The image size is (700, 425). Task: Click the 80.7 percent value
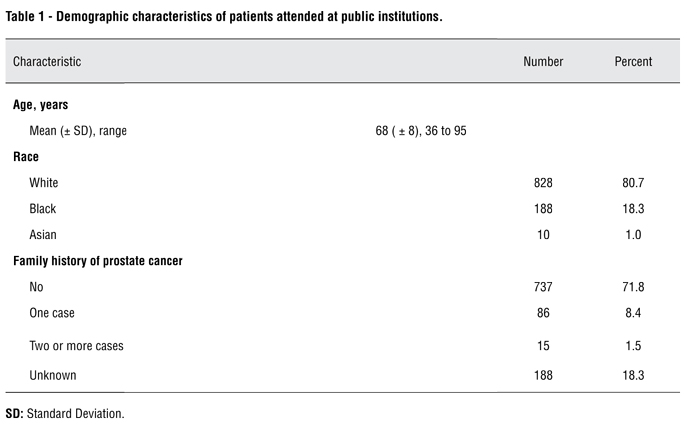click(x=633, y=183)
